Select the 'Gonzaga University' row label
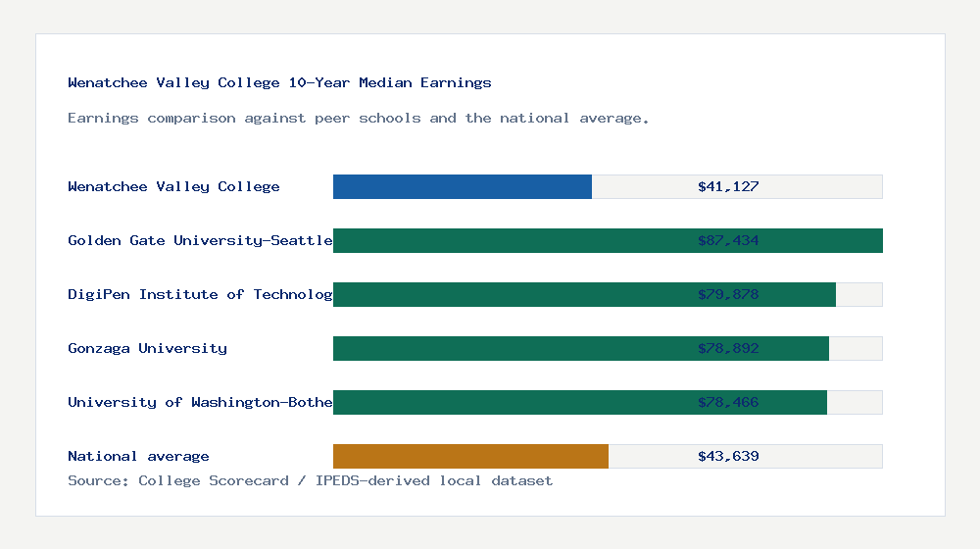 pyautogui.click(x=148, y=348)
